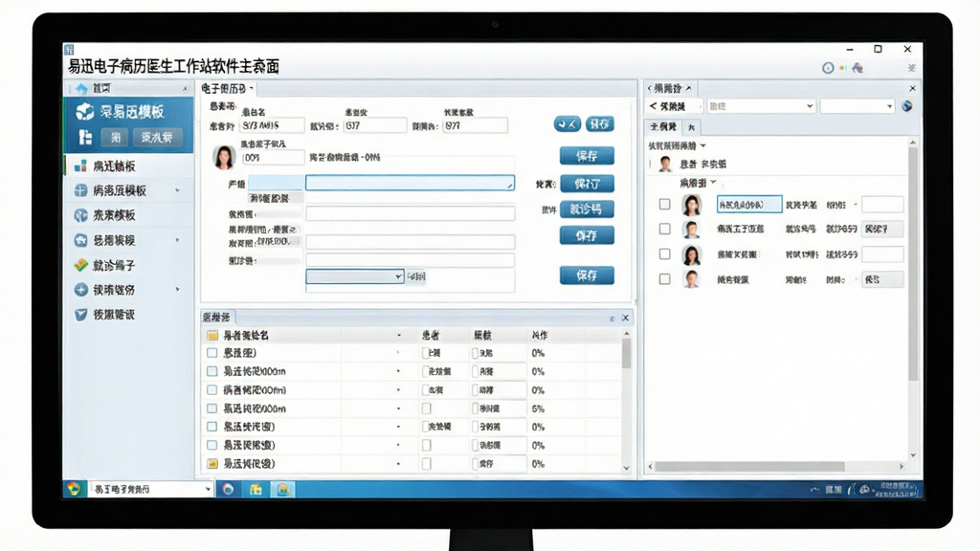Screen dimensions: 980x551
Task: Launch the round blue browser icon on the taskbar
Action: click(x=228, y=489)
